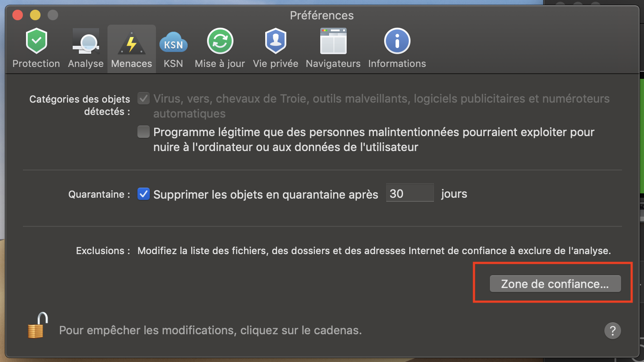Open the Zone de confiance dialog
This screenshot has height=362, width=644.
(x=555, y=284)
